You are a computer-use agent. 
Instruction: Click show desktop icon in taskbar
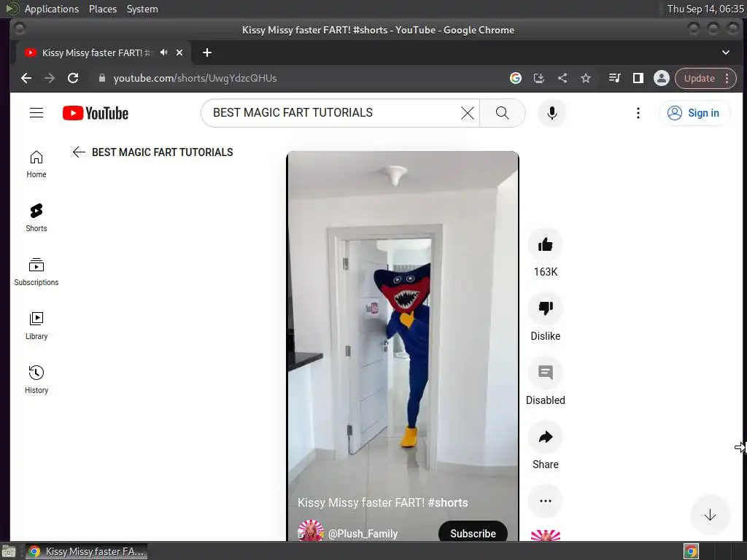[x=9, y=551]
